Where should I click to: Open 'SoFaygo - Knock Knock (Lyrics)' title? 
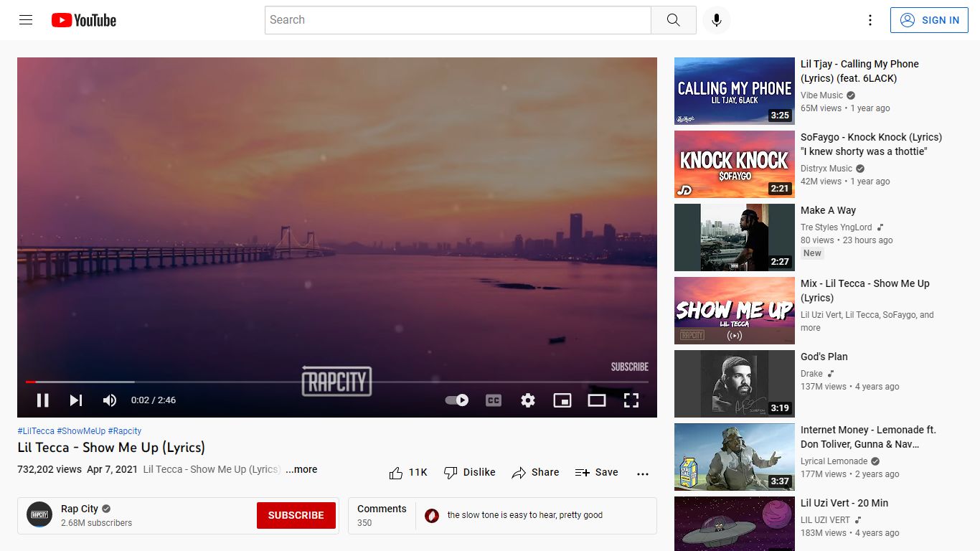872,144
